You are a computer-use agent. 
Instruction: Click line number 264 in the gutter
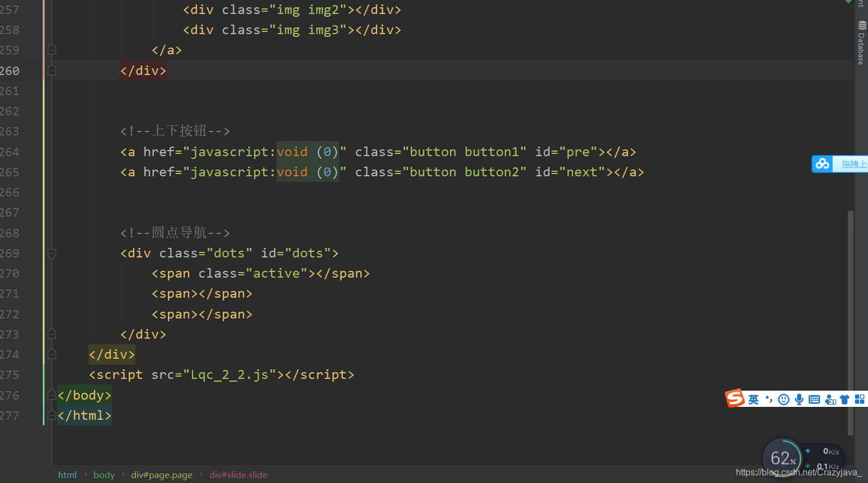coord(10,152)
